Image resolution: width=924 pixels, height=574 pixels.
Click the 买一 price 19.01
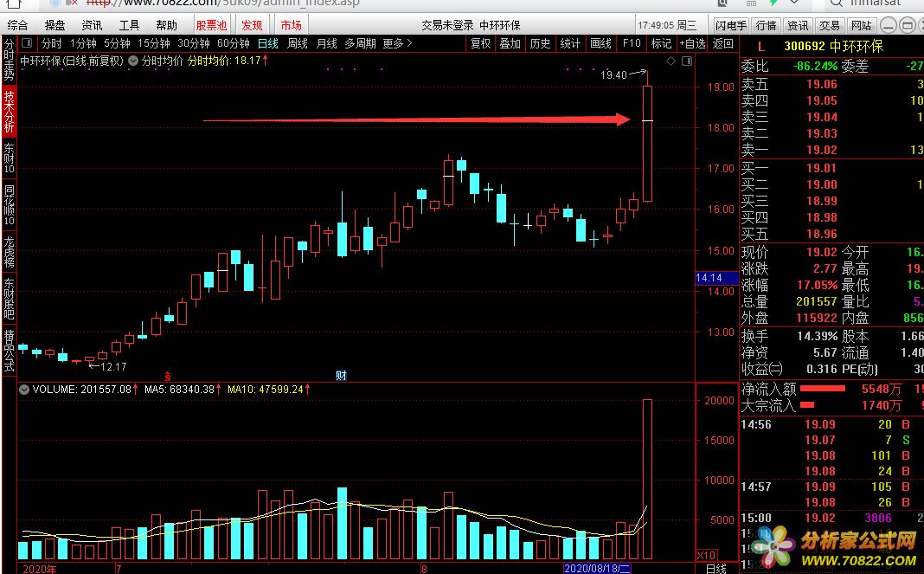[821, 168]
